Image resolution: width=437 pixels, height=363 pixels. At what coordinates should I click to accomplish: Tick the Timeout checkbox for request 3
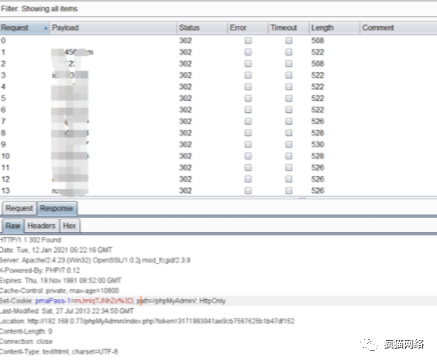click(289, 75)
